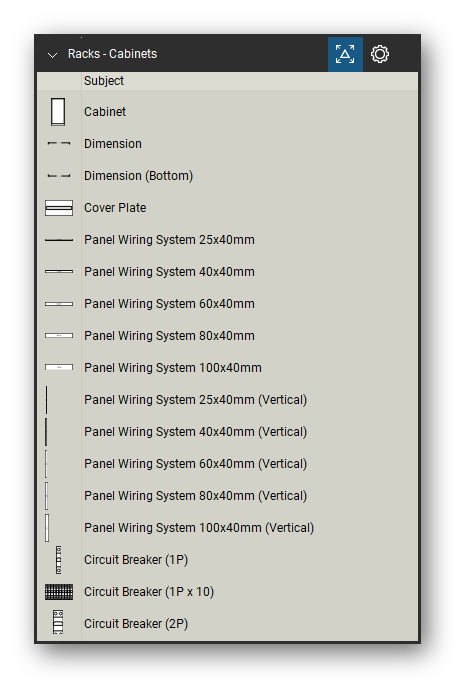This screenshot has height=678, width=455.
Task: Select the Circuit Breaker (1P x 10) icon
Action: click(x=59, y=592)
